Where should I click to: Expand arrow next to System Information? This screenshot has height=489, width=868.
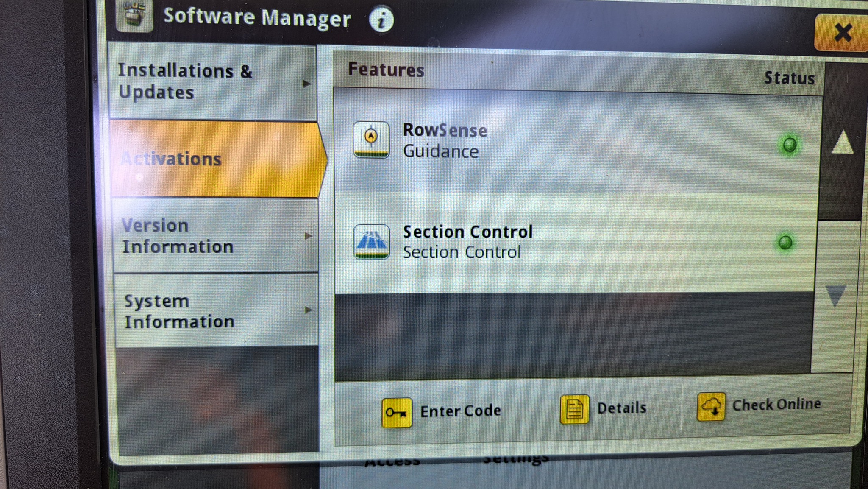click(x=309, y=310)
